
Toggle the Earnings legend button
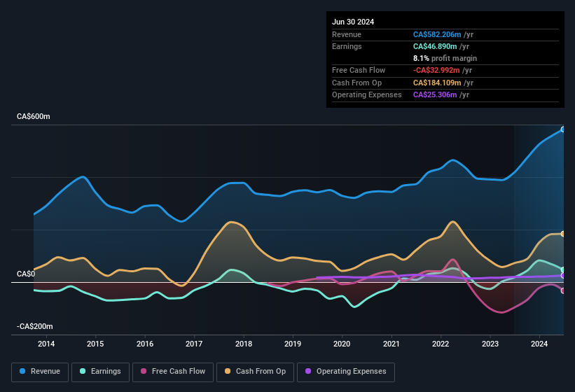pyautogui.click(x=100, y=372)
